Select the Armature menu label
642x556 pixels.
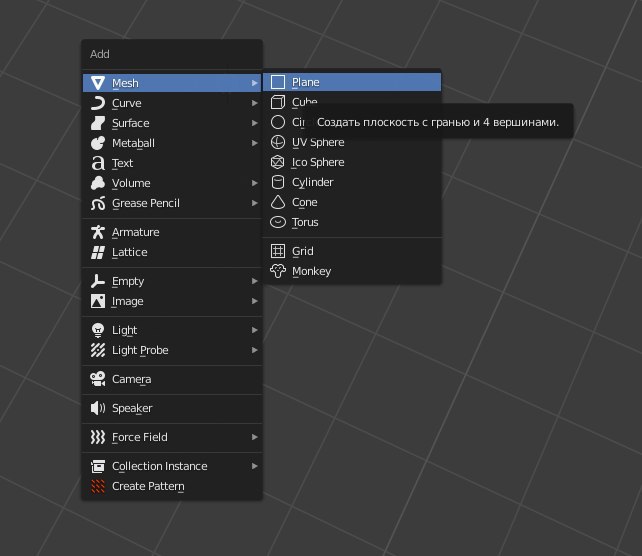(136, 232)
